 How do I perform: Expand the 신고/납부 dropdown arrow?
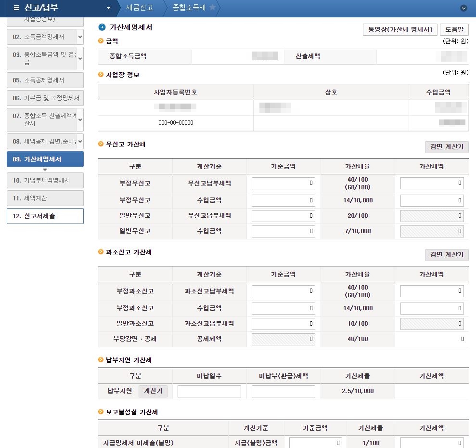pos(108,8)
